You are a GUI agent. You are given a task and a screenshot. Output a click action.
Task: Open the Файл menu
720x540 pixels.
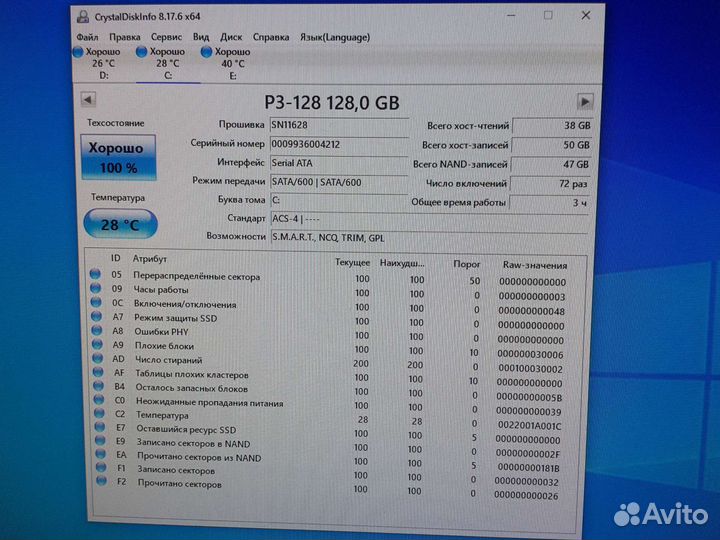[x=87, y=37]
